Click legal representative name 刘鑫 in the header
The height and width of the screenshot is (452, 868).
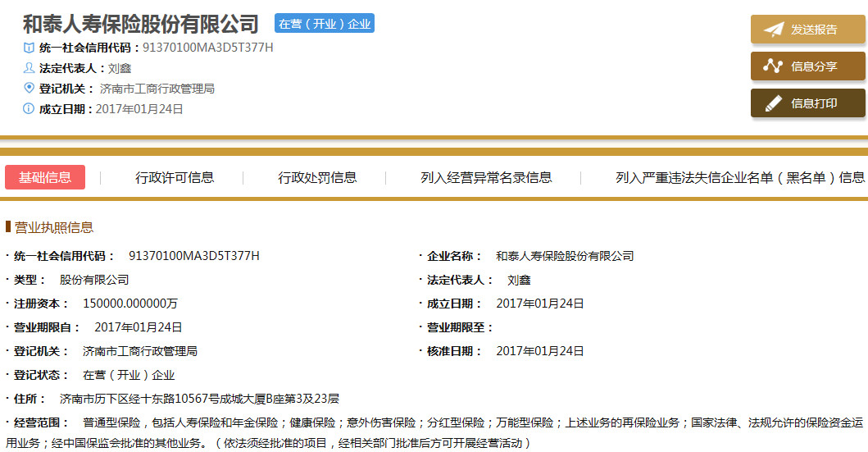pos(120,68)
